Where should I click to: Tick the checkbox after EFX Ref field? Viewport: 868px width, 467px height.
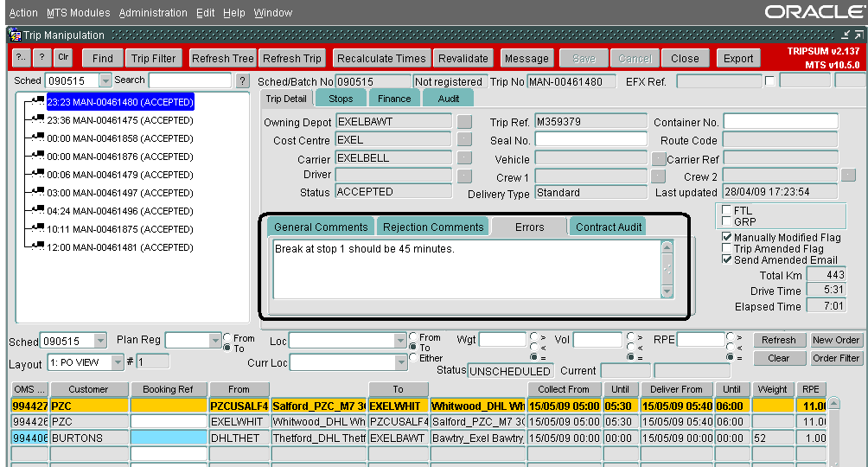pos(769,81)
